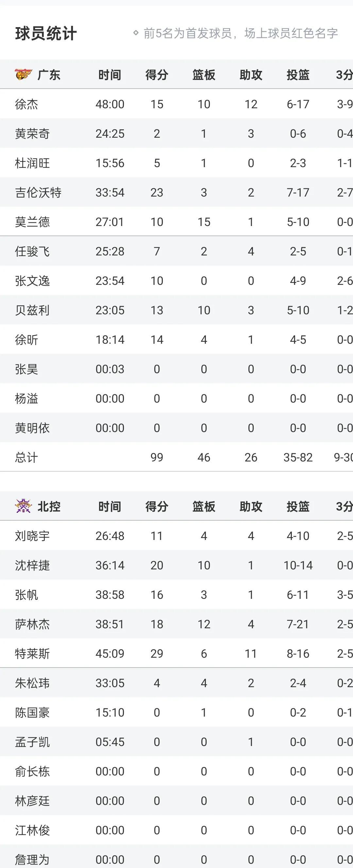Image resolution: width=353 pixels, height=868 pixels.
Task: Tap the 广东 team name header
Action: tap(49, 75)
